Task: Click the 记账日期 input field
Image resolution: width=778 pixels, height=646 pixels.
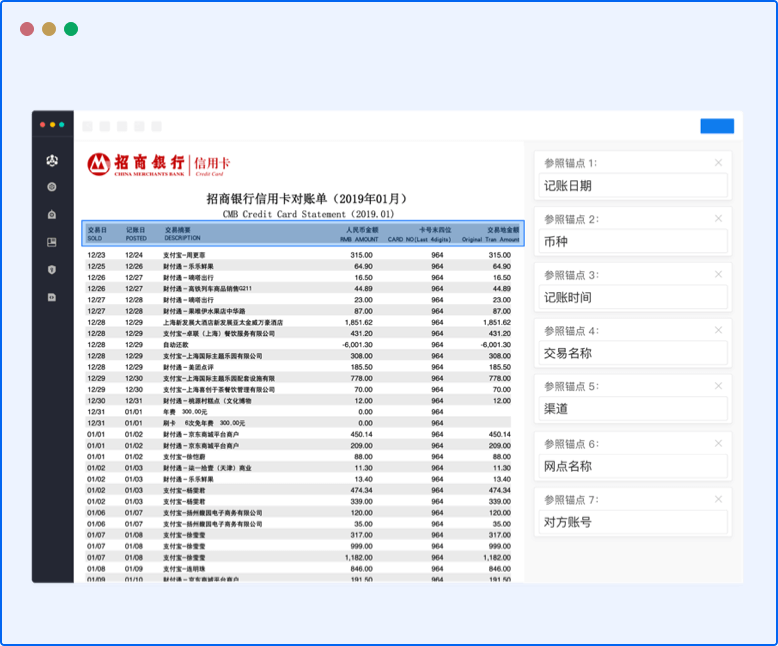Action: (632, 185)
